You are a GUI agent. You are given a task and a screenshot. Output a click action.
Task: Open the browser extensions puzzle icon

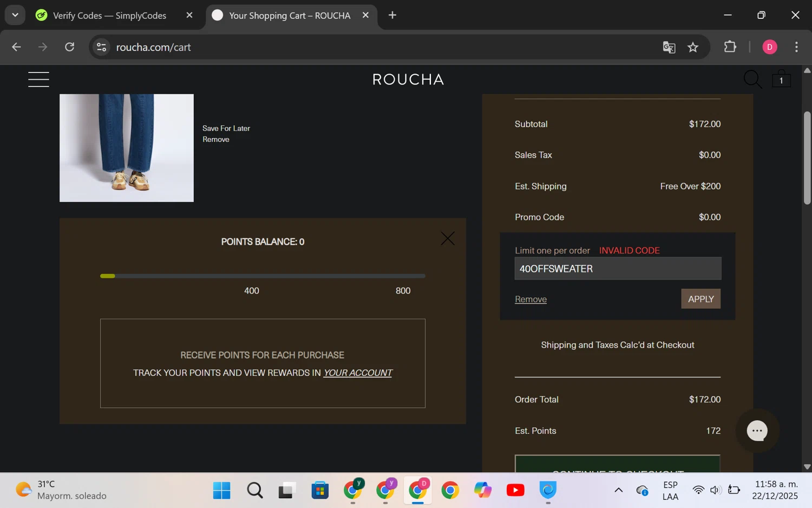tap(730, 47)
